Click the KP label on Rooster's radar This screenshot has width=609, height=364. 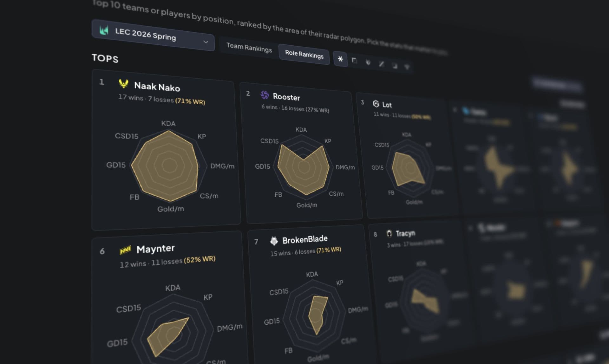click(328, 141)
